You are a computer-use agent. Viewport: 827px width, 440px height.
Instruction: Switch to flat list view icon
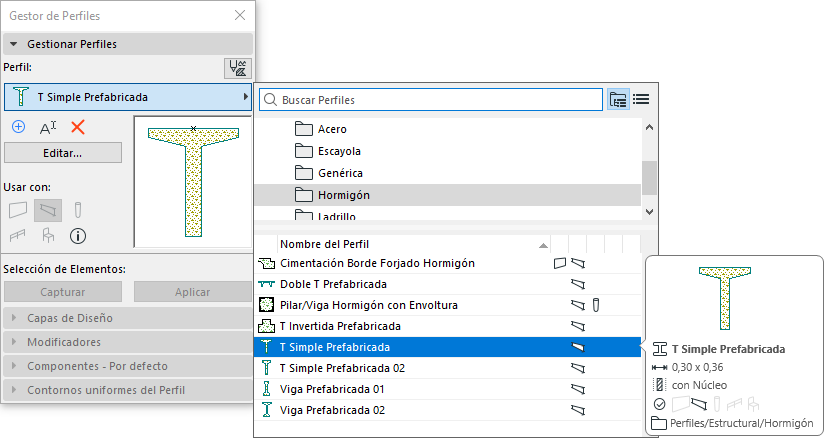click(x=641, y=99)
